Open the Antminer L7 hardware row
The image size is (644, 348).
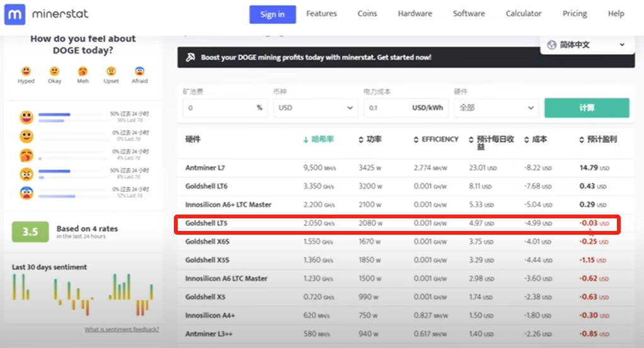click(406, 168)
